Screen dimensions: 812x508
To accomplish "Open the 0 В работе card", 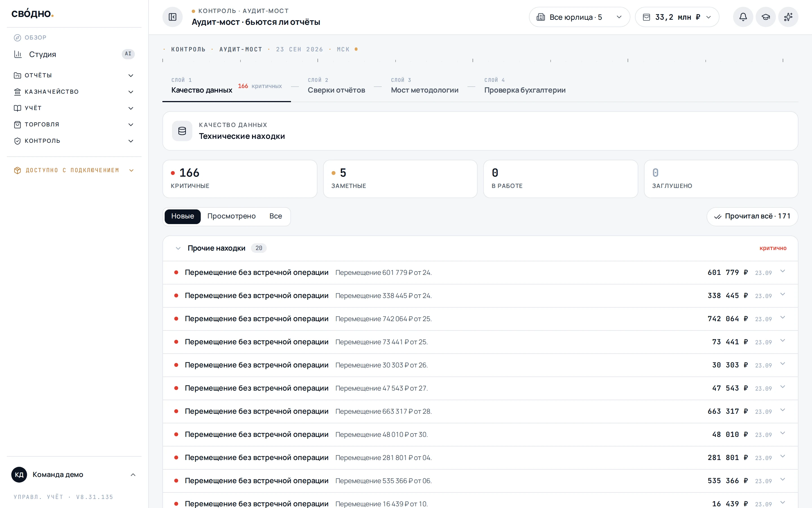I will coord(560,179).
